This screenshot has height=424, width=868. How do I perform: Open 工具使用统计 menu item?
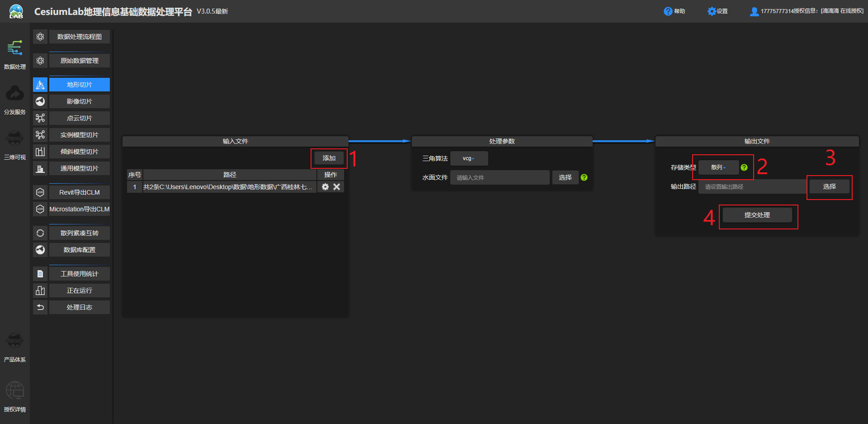pos(80,274)
